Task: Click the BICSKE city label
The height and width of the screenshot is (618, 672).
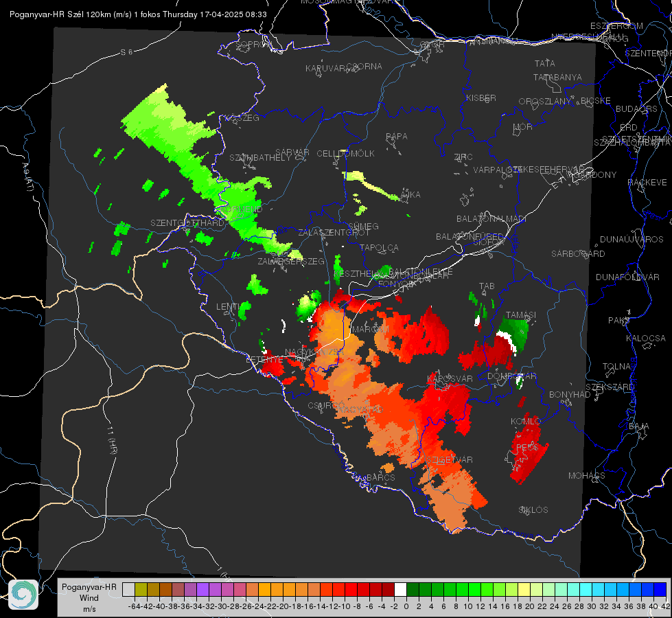Action: [596, 101]
